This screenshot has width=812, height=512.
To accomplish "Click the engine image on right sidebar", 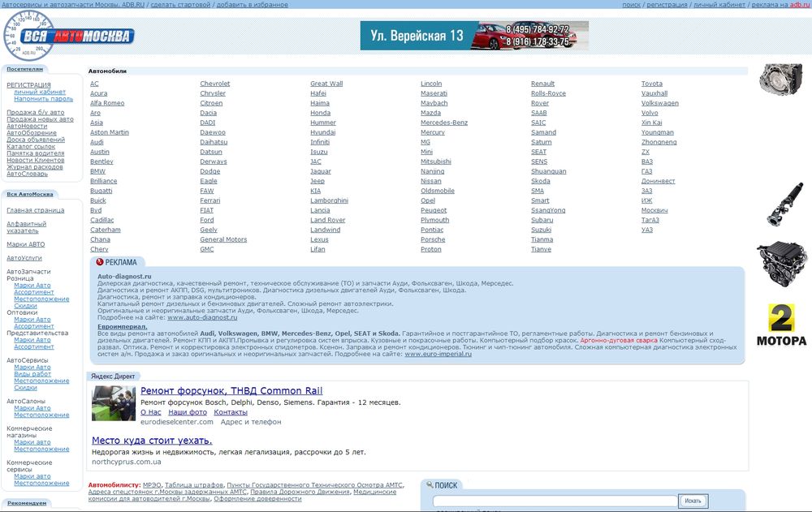I will point(782,264).
